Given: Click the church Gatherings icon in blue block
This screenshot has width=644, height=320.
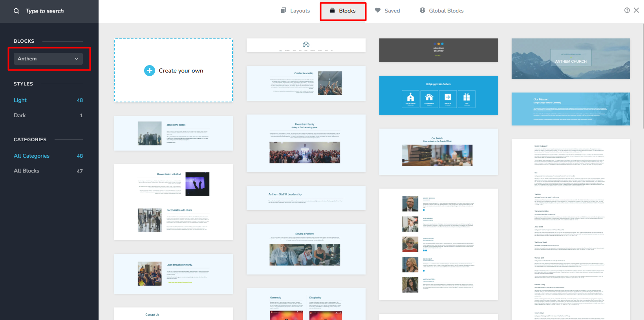Looking at the screenshot, I should (x=410, y=98).
